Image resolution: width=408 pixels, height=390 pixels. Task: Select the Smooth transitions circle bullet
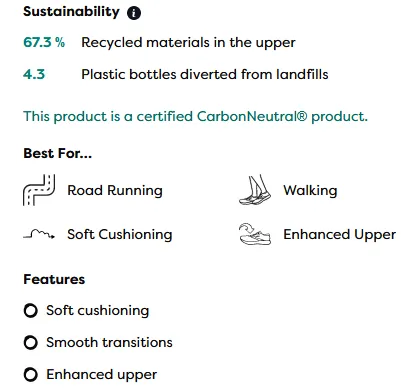click(x=31, y=342)
